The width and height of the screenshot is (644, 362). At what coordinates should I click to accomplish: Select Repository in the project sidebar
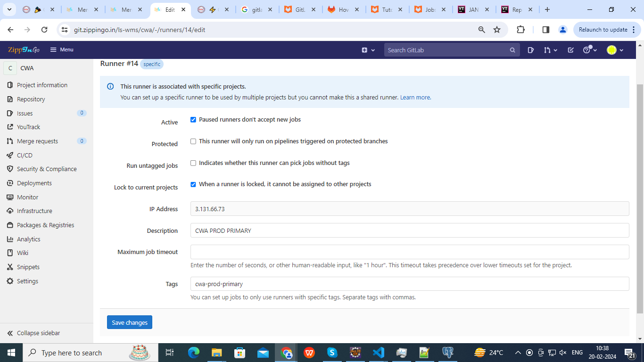tap(31, 99)
